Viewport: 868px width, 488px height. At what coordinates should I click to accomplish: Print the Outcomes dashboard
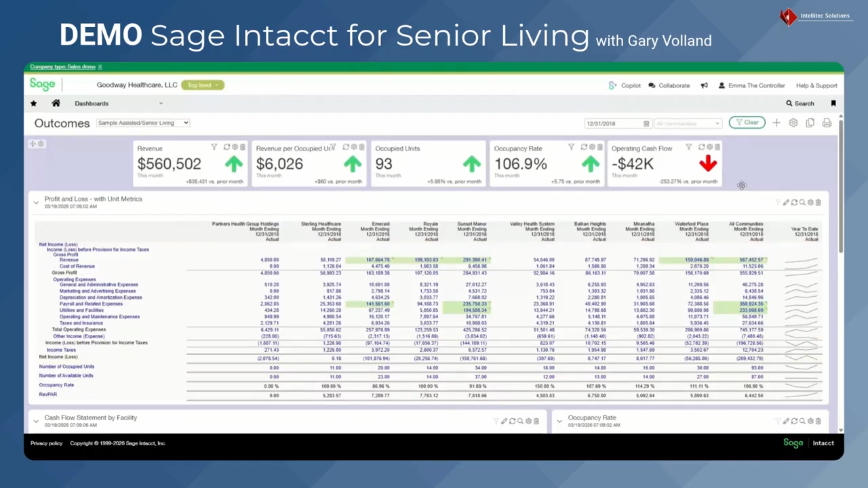point(827,123)
